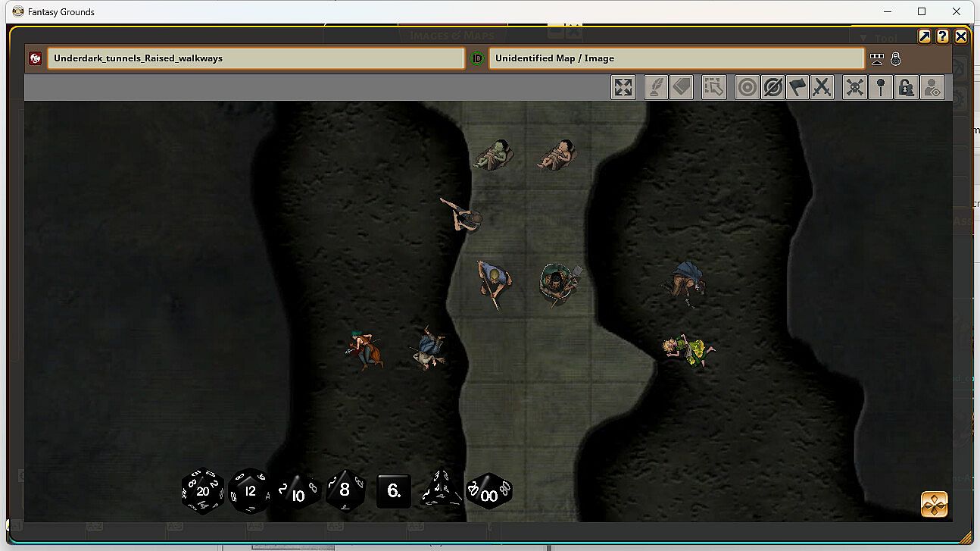The image size is (980, 551).
Task: Click the skull and crossbones icon
Action: pos(855,87)
